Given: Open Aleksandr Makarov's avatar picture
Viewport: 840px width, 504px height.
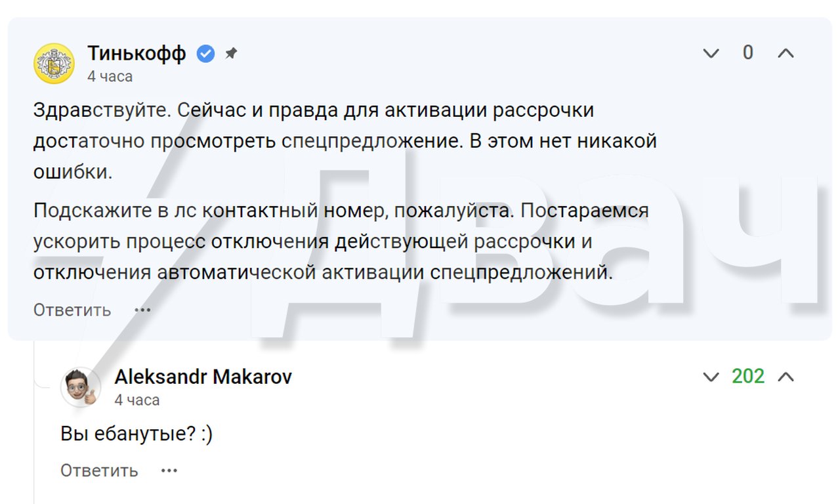Looking at the screenshot, I should click(81, 387).
